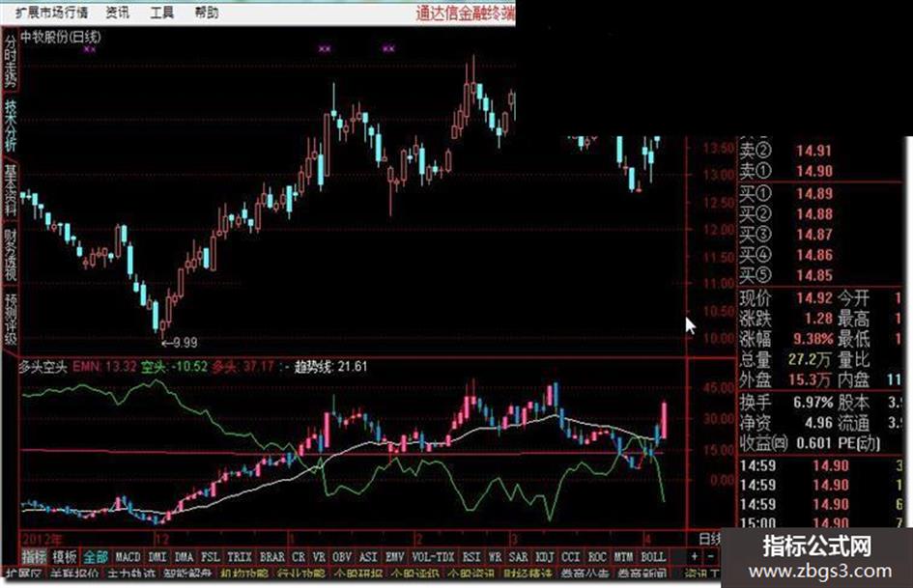
Task: Apply the EMV indicator
Action: click(395, 557)
